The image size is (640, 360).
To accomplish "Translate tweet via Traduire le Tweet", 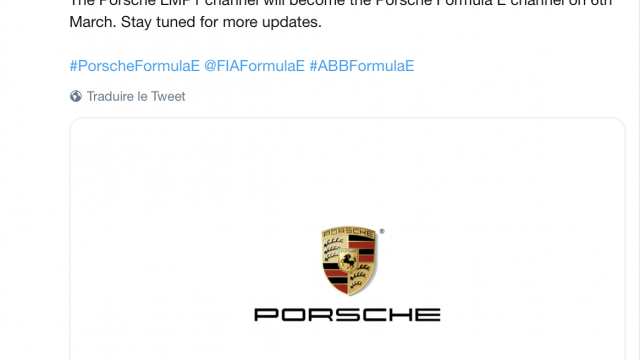I will (136, 96).
